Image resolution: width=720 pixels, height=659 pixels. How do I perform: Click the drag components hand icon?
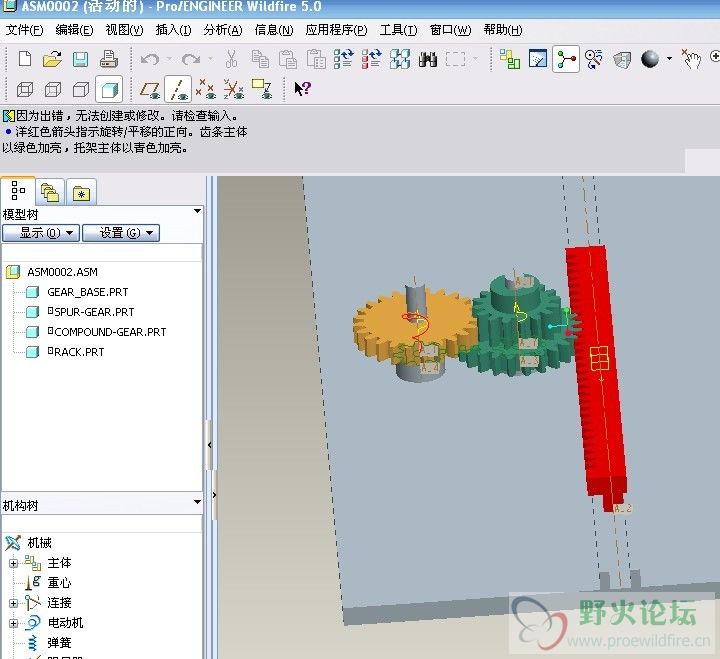tap(691, 59)
